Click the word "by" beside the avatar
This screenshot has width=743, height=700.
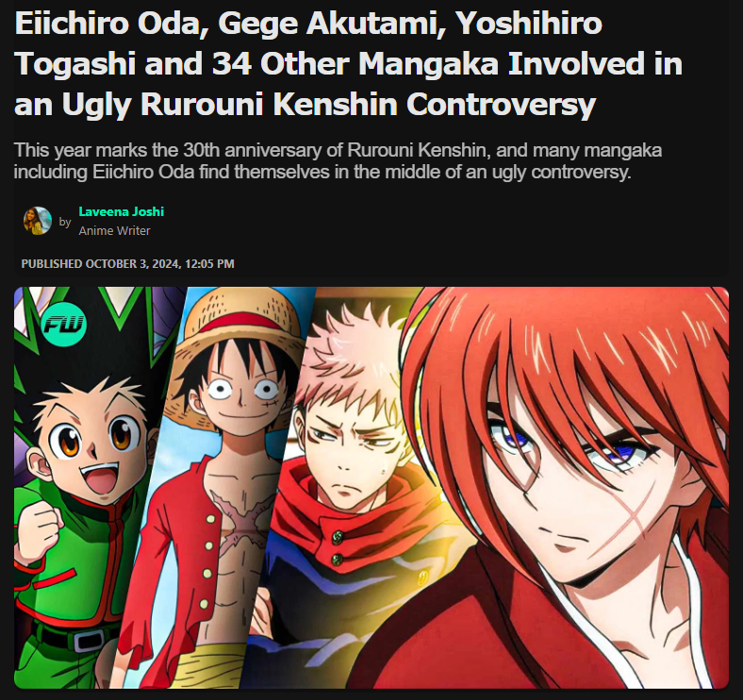pyautogui.click(x=65, y=222)
